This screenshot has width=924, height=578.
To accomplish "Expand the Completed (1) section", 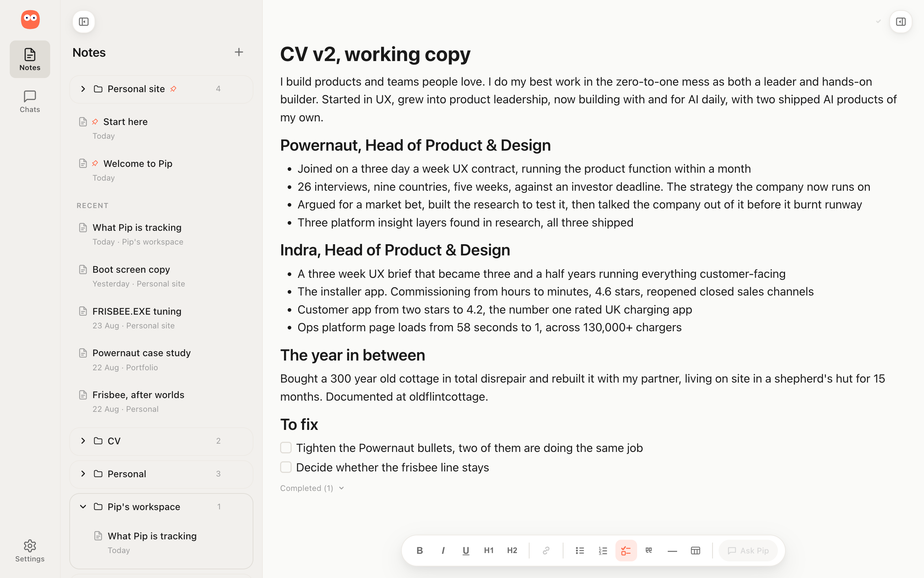I will point(312,488).
